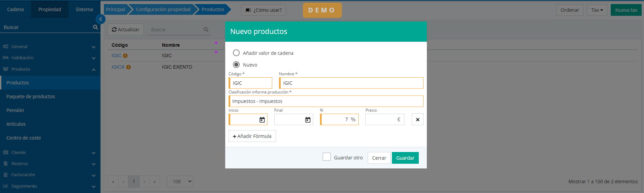Viewport: 644px width, 193px height.
Task: Click the orange alert icon beside IGIC
Action: tap(125, 56)
